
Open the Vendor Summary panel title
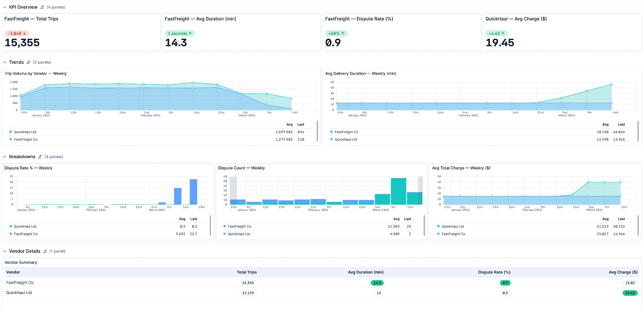point(21,263)
